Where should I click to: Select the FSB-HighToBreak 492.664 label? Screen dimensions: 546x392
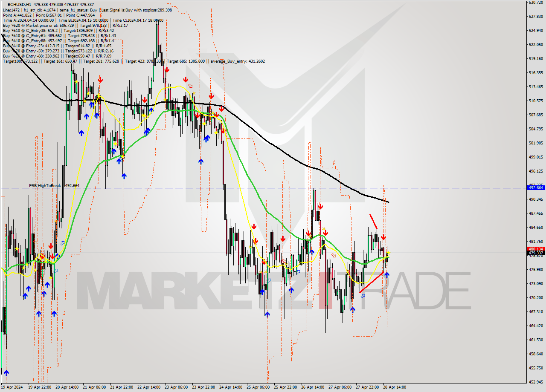(x=54, y=186)
